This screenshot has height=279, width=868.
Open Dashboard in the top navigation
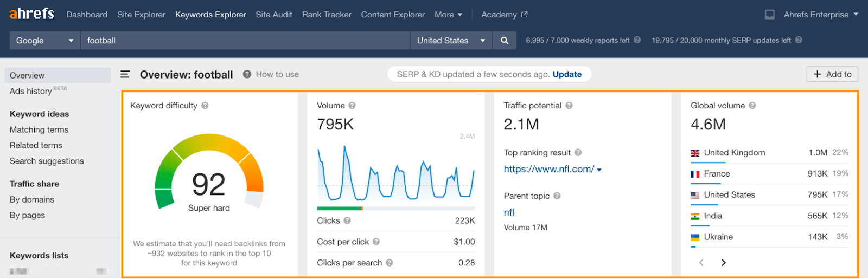point(87,15)
